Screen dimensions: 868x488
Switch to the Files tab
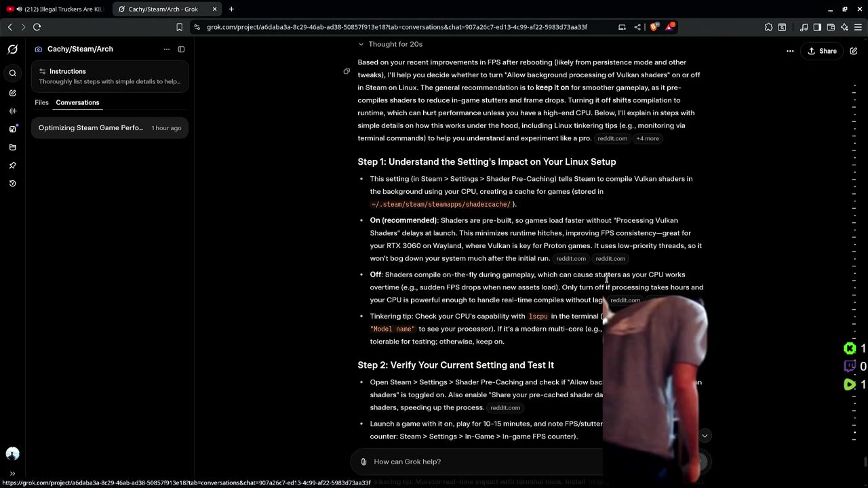42,102
